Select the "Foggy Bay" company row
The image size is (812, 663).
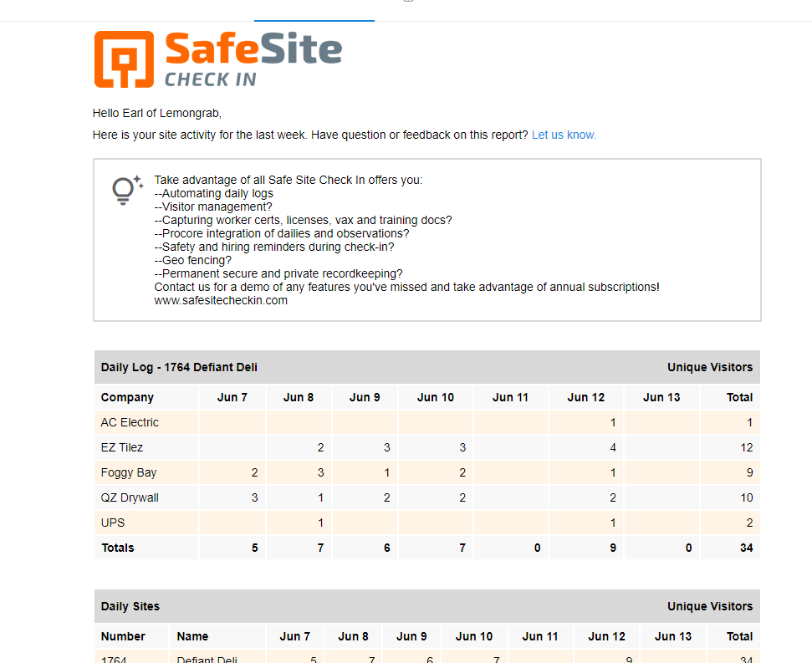point(427,472)
